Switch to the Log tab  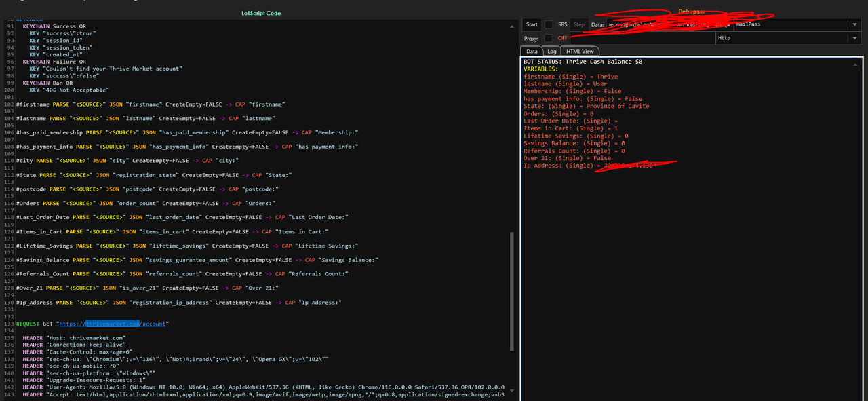pyautogui.click(x=551, y=51)
